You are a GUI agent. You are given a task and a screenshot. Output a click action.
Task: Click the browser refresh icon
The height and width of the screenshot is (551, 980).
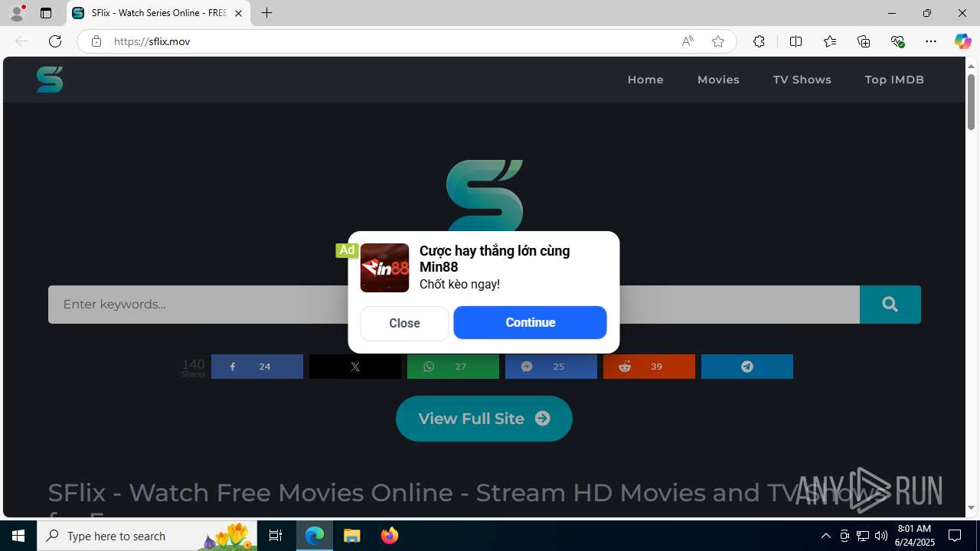(x=55, y=41)
